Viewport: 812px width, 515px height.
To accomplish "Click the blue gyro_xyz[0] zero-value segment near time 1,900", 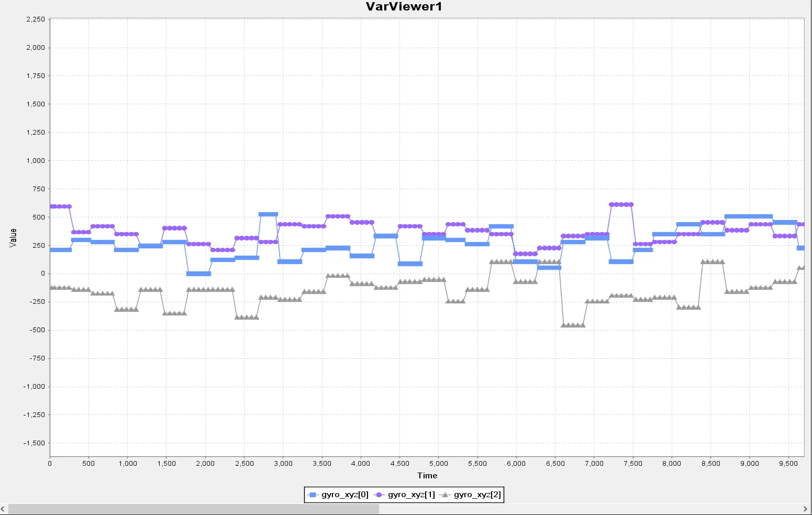I will pyautogui.click(x=199, y=273).
